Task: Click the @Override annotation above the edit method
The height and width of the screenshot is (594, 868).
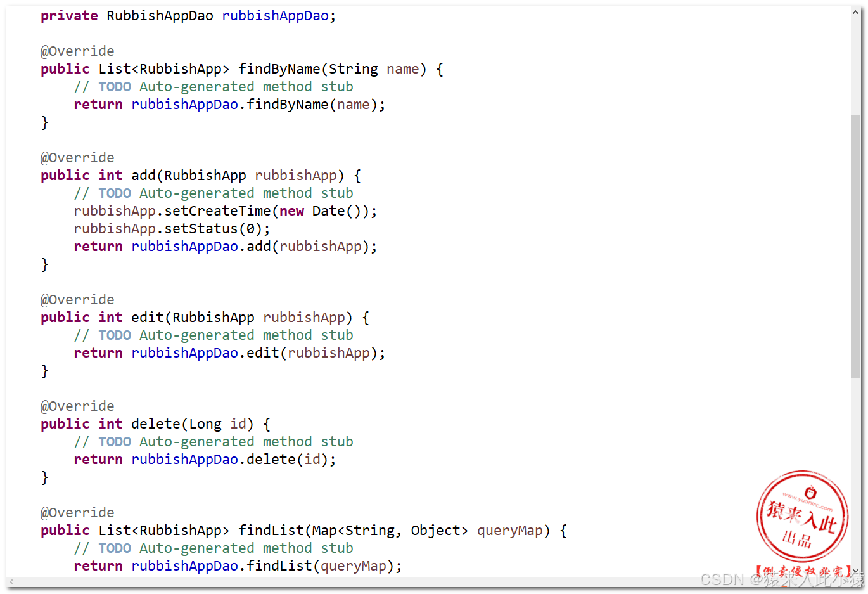Action: [77, 300]
